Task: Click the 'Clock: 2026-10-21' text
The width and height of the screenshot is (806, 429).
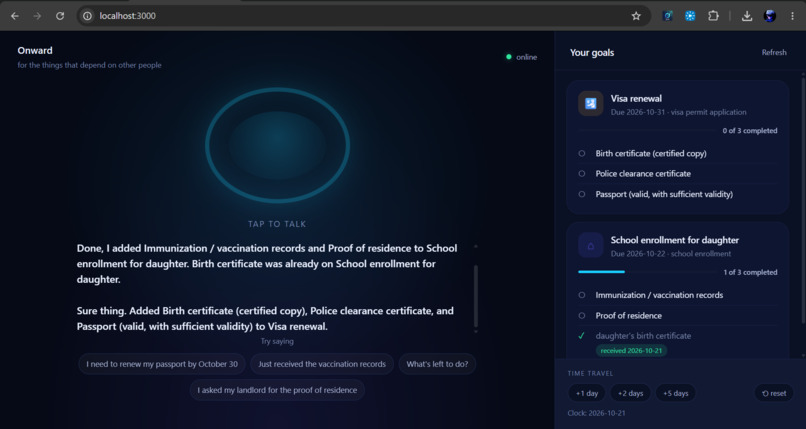Action: [x=597, y=413]
